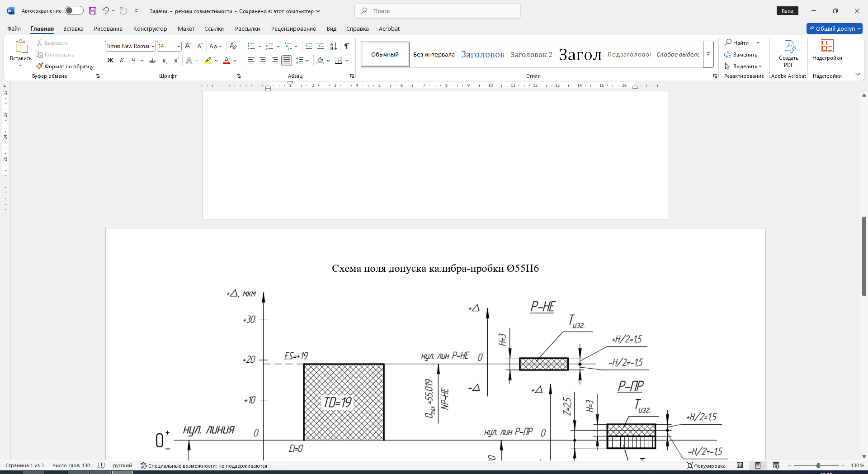Toggle bold formatting (Ж)
The image size is (868, 474).
click(x=110, y=61)
